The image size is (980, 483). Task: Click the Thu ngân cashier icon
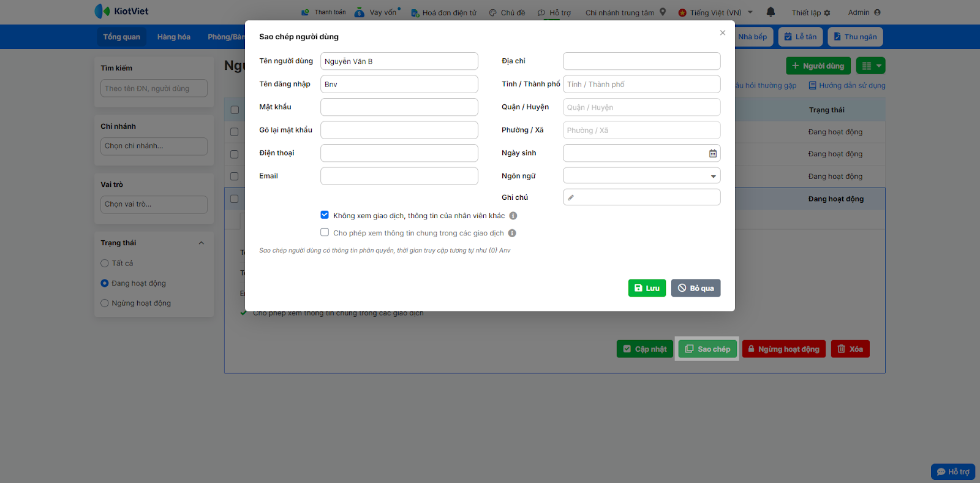click(x=837, y=37)
